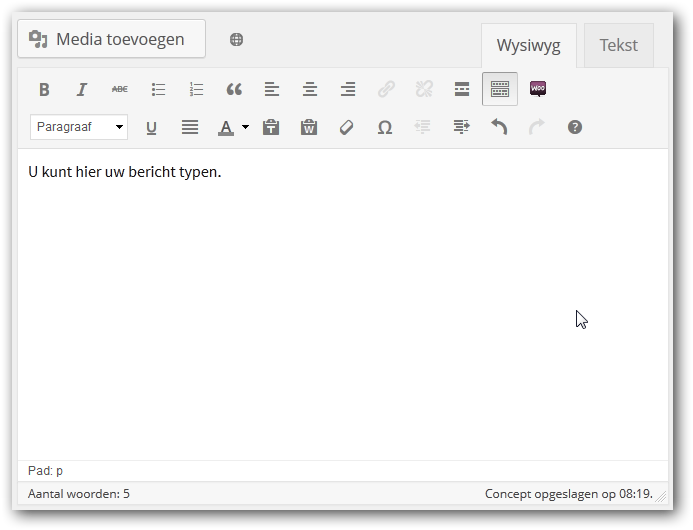The height and width of the screenshot is (530, 693).
Task: Clear formatting with the eraser icon
Action: pos(346,127)
